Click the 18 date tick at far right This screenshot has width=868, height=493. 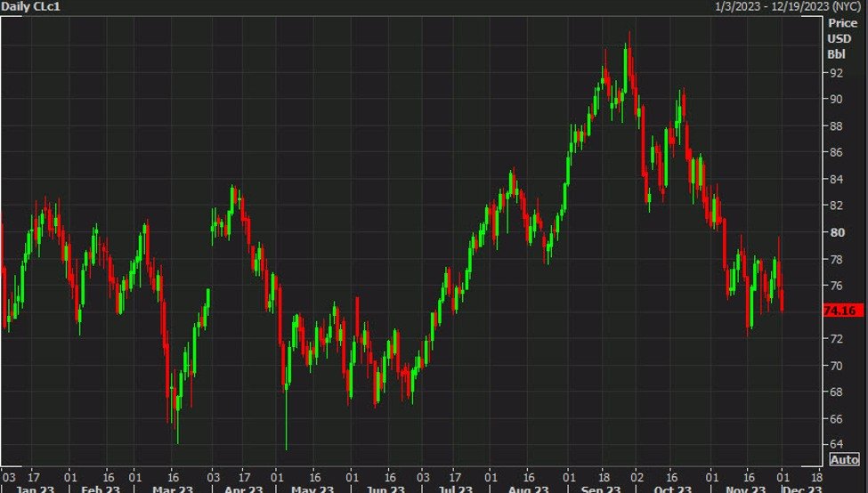click(818, 475)
